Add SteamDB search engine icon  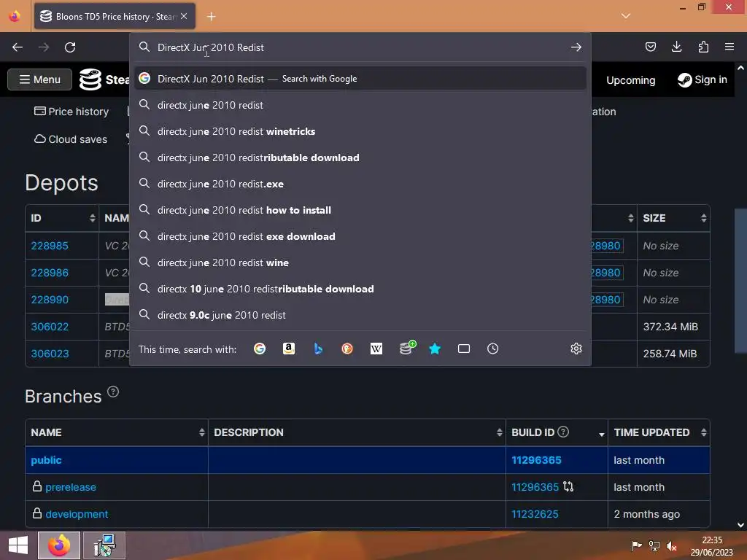(x=407, y=348)
